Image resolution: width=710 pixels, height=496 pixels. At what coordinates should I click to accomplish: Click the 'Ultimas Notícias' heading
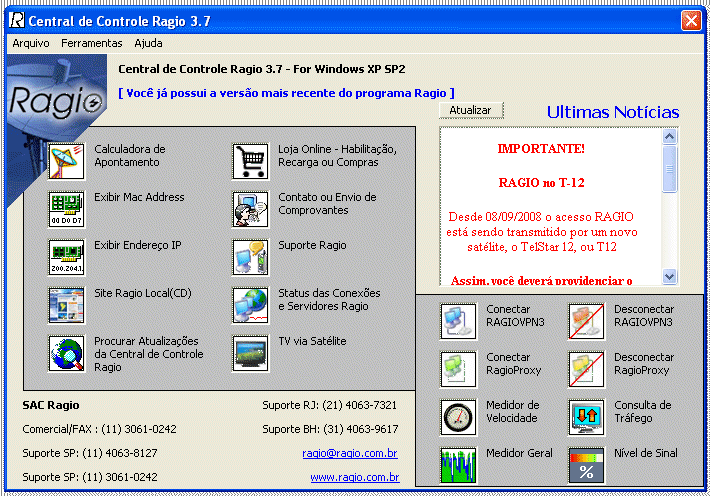tap(613, 112)
